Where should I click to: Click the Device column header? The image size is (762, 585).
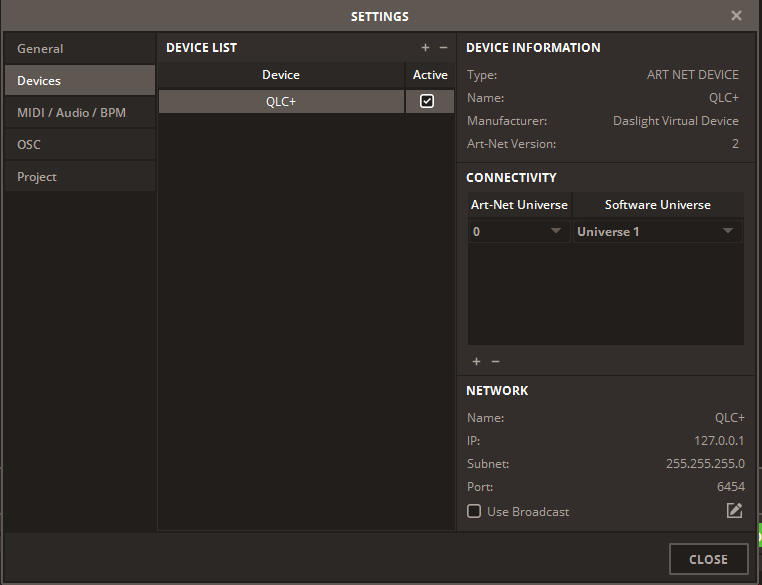281,75
